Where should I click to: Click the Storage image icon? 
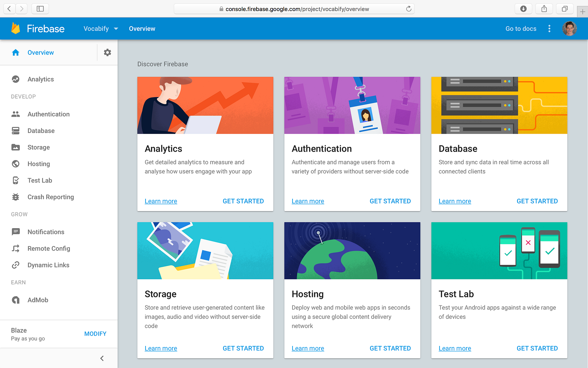15,147
